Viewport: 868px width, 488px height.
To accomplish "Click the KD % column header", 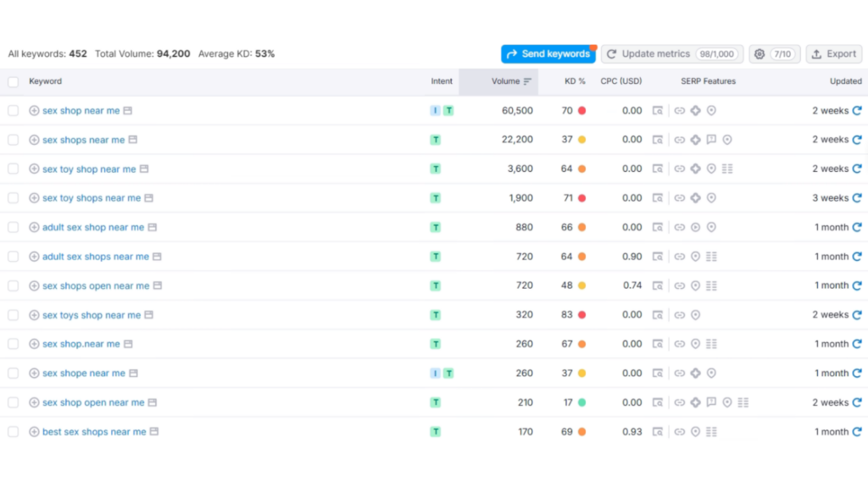I will [x=575, y=81].
